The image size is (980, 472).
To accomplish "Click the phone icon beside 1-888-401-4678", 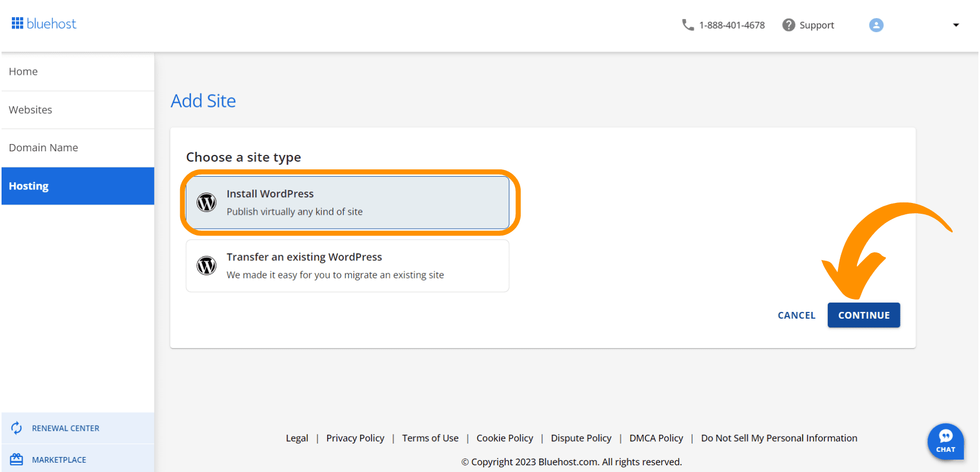I will point(688,25).
